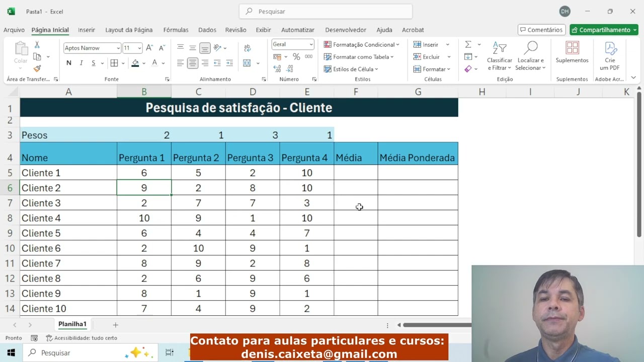Decrease font size with the small A icon
Screen dimensions: 644x362
click(x=162, y=48)
